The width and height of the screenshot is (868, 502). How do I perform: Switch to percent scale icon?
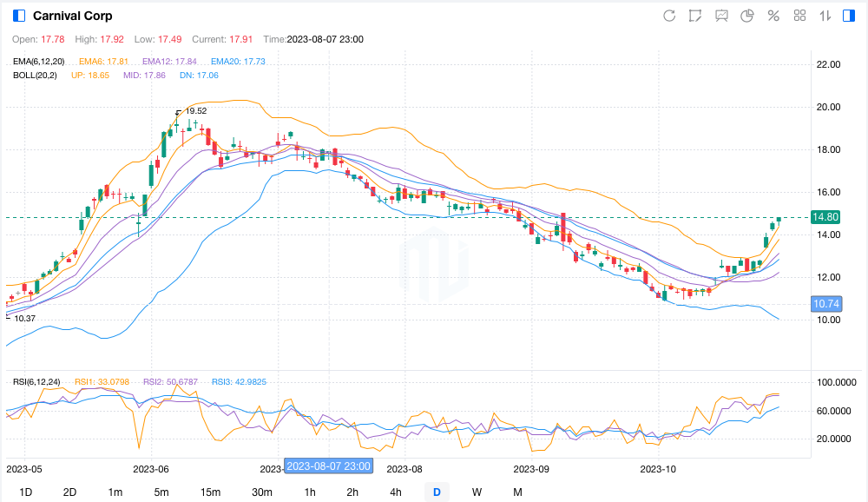coord(773,16)
